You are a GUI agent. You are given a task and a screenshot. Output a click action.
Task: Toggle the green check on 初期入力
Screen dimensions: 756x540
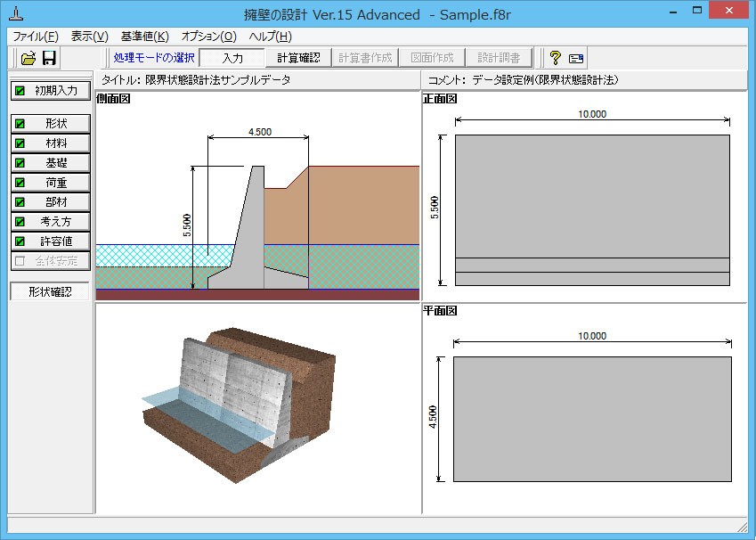[x=20, y=91]
